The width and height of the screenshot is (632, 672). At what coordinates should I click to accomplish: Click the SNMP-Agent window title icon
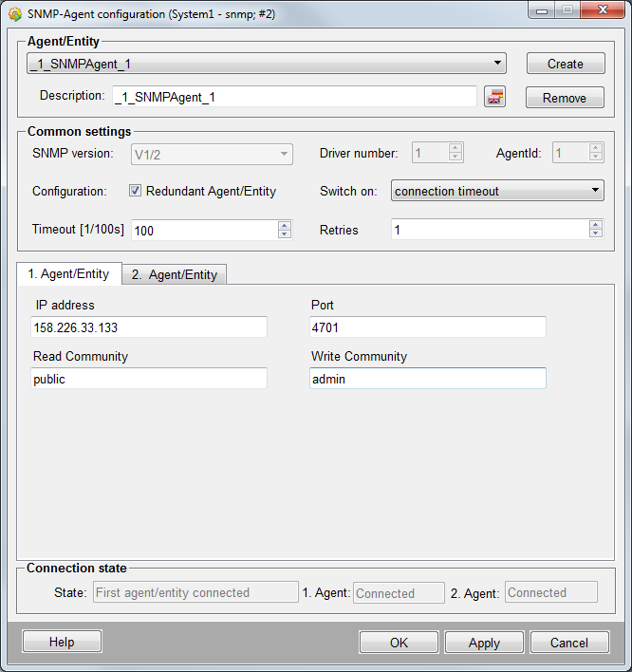click(x=15, y=13)
